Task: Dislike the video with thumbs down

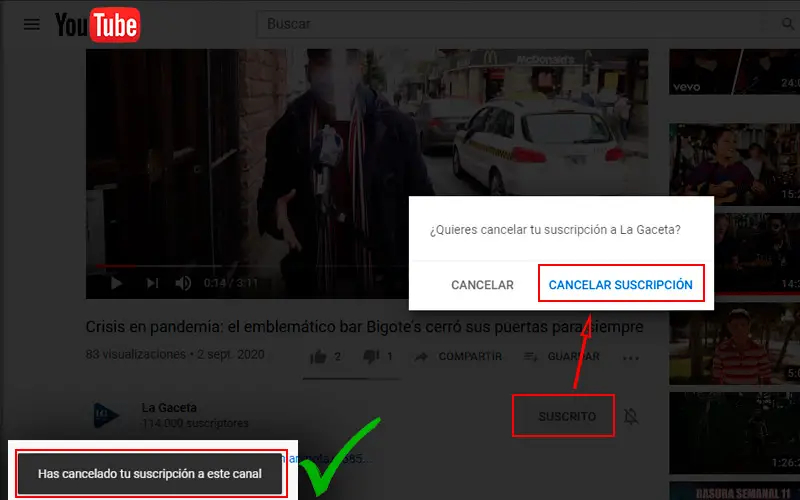Action: click(371, 357)
